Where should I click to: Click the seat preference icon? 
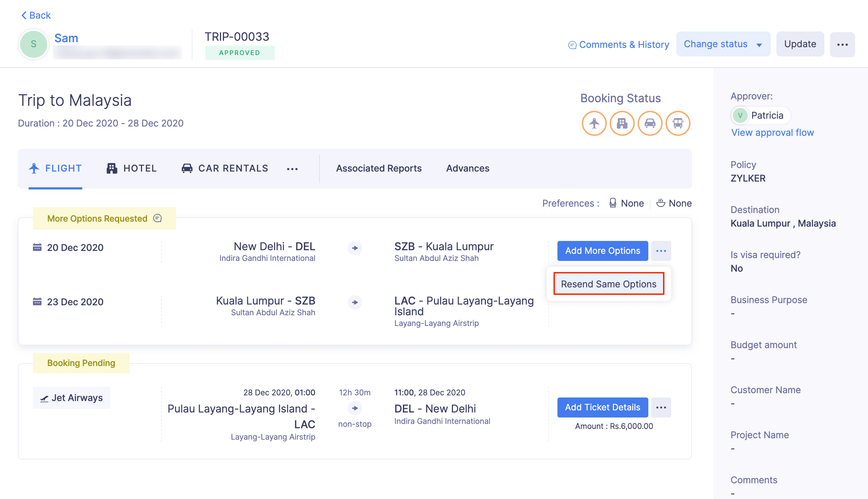(x=613, y=203)
